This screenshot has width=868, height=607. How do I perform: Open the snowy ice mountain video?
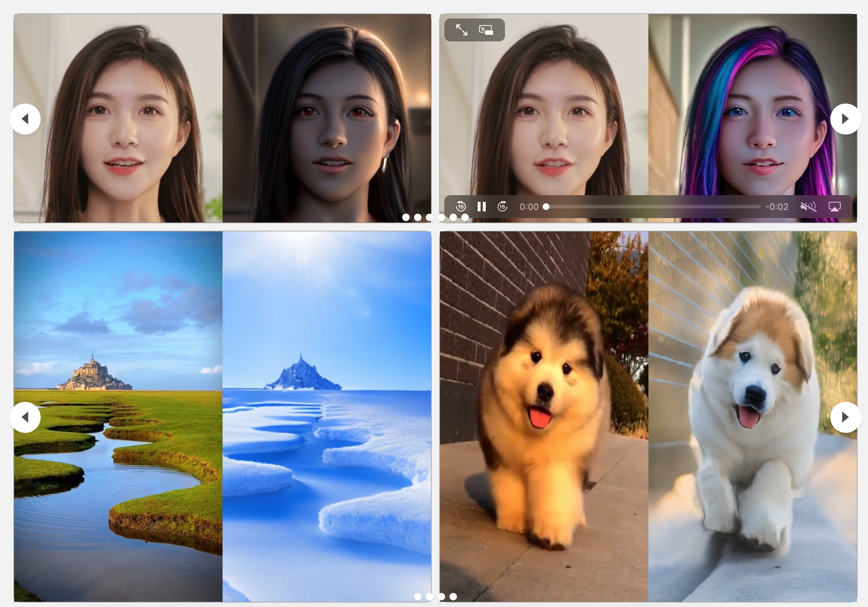327,417
